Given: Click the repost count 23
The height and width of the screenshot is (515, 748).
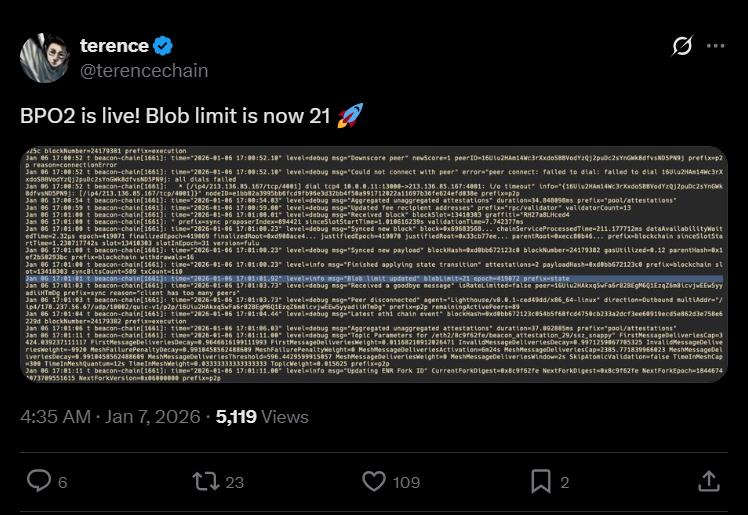Looking at the screenshot, I should pos(234,483).
